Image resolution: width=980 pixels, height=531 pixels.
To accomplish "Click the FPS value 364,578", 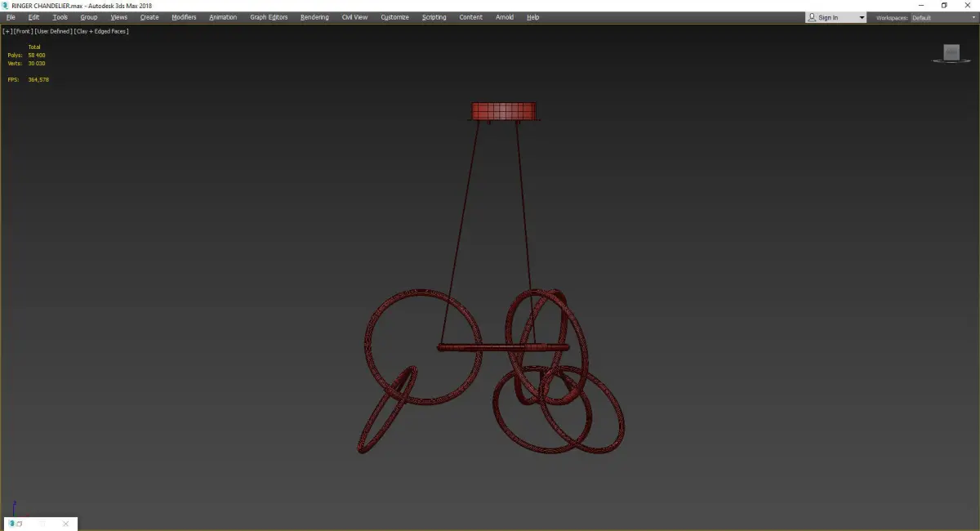I will click(38, 79).
